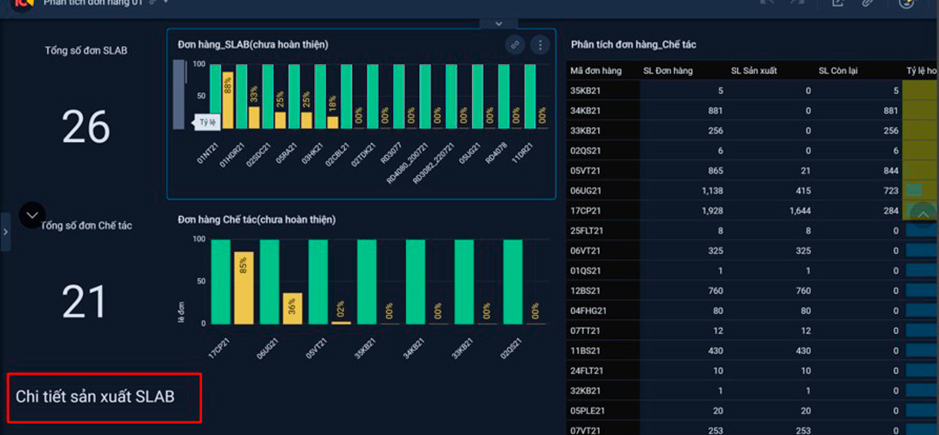This screenshot has height=435, width=939.
Task: Click the yellow 85% bar in Chế tác chart
Action: click(x=244, y=288)
